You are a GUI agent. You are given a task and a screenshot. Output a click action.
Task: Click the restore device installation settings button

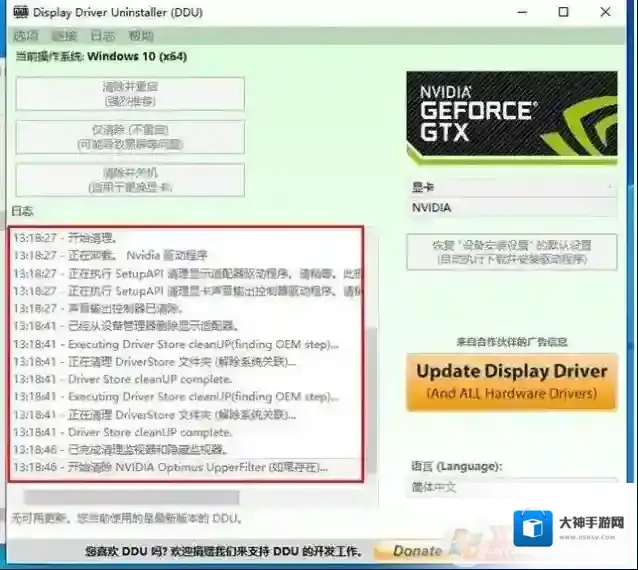coord(511,251)
